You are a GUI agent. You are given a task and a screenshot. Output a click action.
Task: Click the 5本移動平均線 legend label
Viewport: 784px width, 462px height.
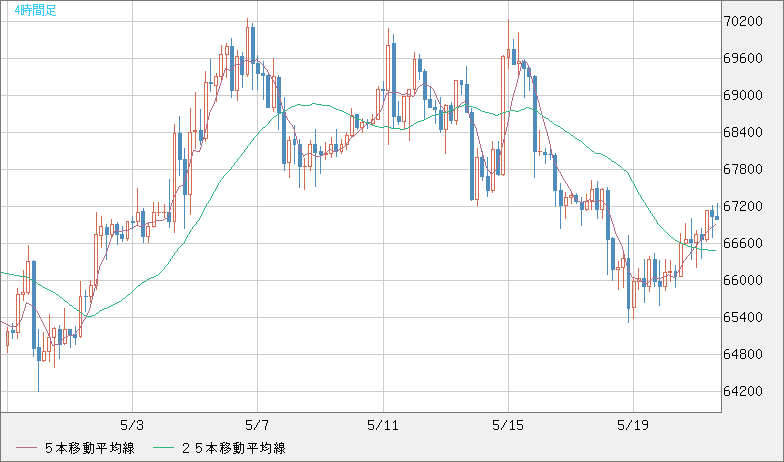pyautogui.click(x=90, y=448)
